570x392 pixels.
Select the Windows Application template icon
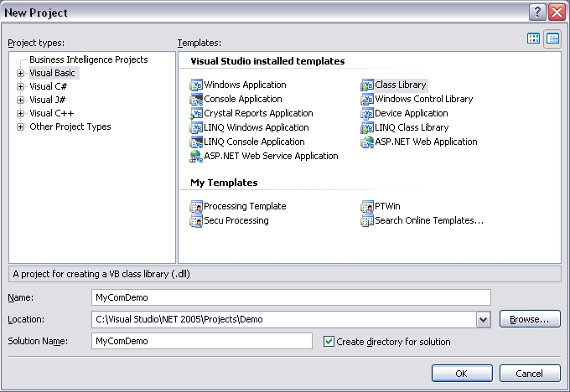(x=196, y=85)
